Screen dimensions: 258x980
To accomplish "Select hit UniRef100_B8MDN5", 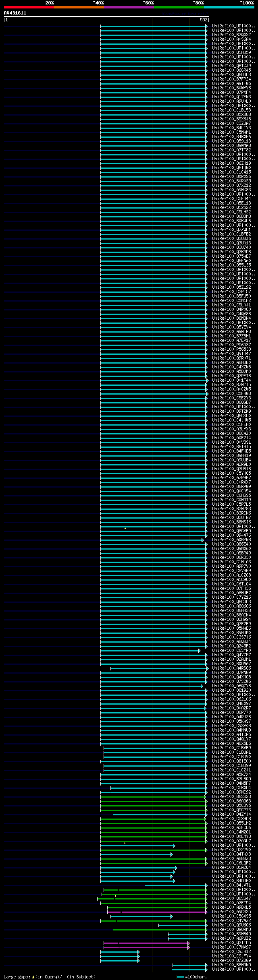I will pyautogui.click(x=231, y=965).
